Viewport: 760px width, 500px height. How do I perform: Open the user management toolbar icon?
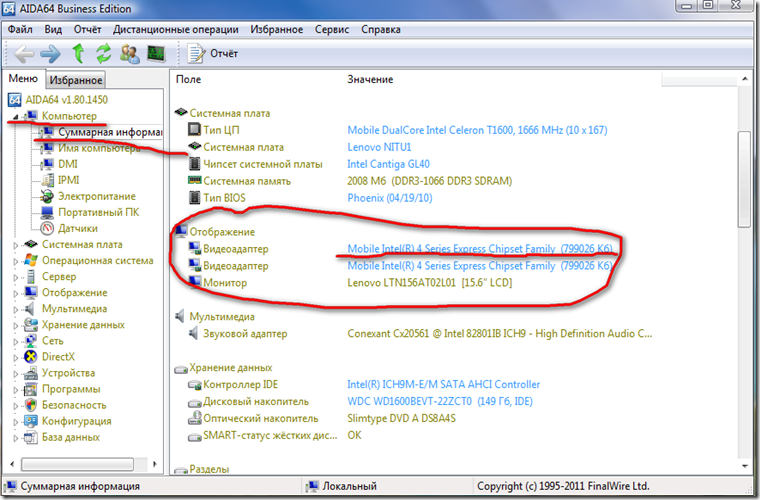click(x=129, y=53)
